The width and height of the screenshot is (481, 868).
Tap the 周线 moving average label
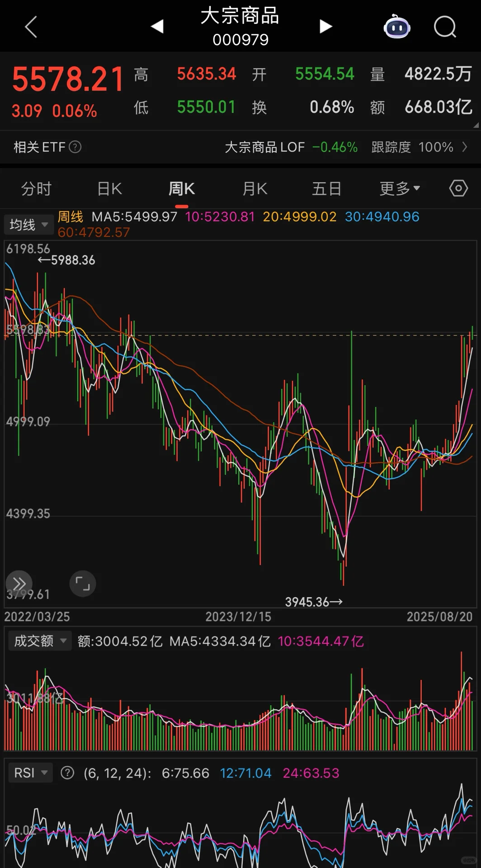click(71, 217)
